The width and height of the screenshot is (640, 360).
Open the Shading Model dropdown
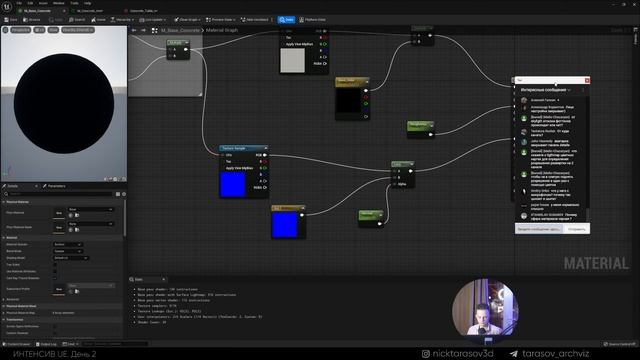pos(71,258)
